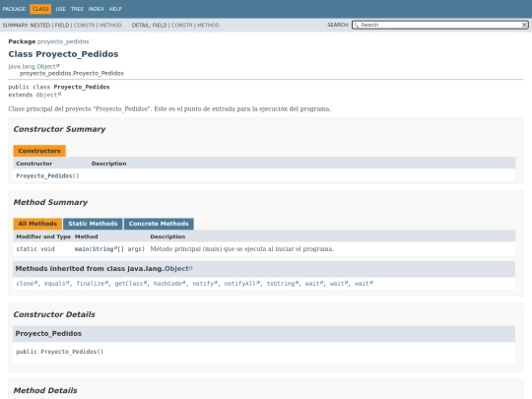Image resolution: width=532 pixels, height=399 pixels.
Task: Jump to CONSTR in the DETAIL row
Action: coord(182,25)
